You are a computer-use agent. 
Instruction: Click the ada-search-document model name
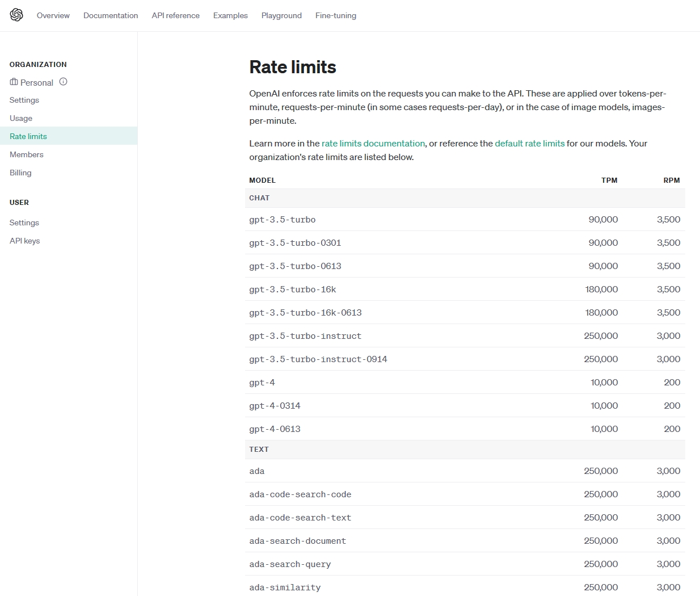tap(298, 541)
